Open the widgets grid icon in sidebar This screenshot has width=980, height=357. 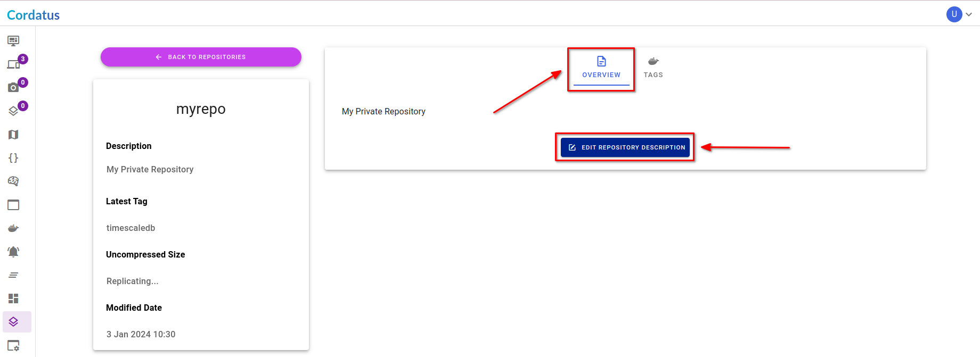click(13, 298)
